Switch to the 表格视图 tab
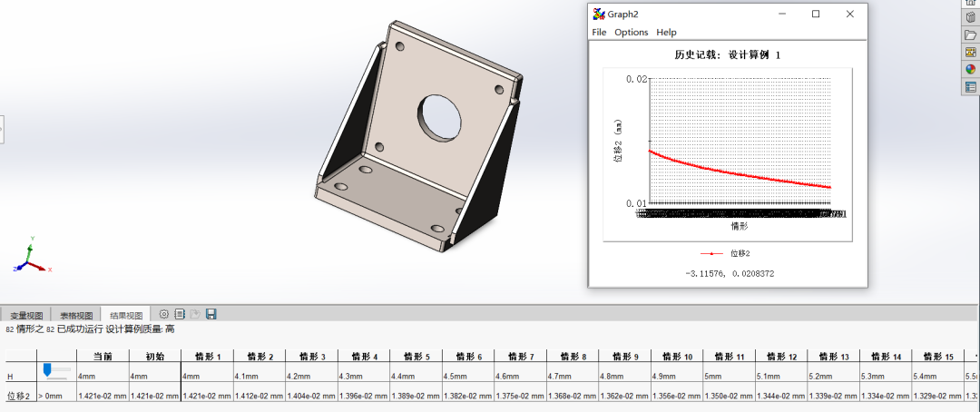Image resolution: width=980 pixels, height=412 pixels. click(75, 315)
